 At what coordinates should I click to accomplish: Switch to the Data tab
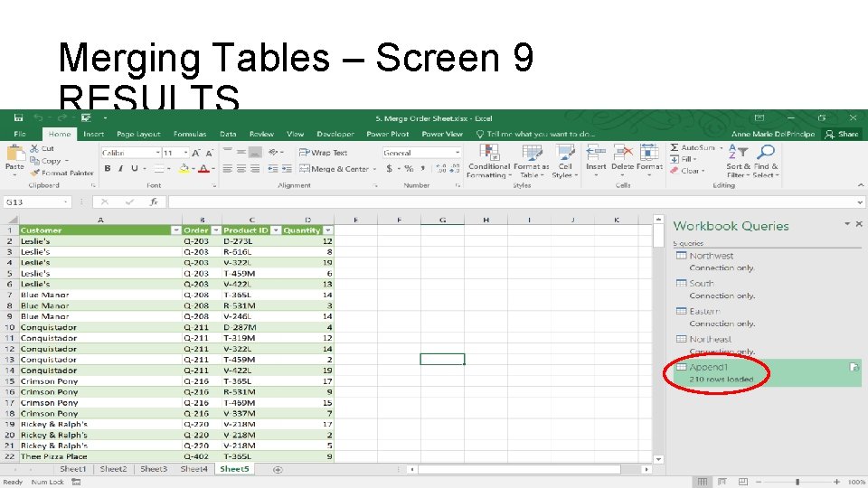click(x=228, y=134)
